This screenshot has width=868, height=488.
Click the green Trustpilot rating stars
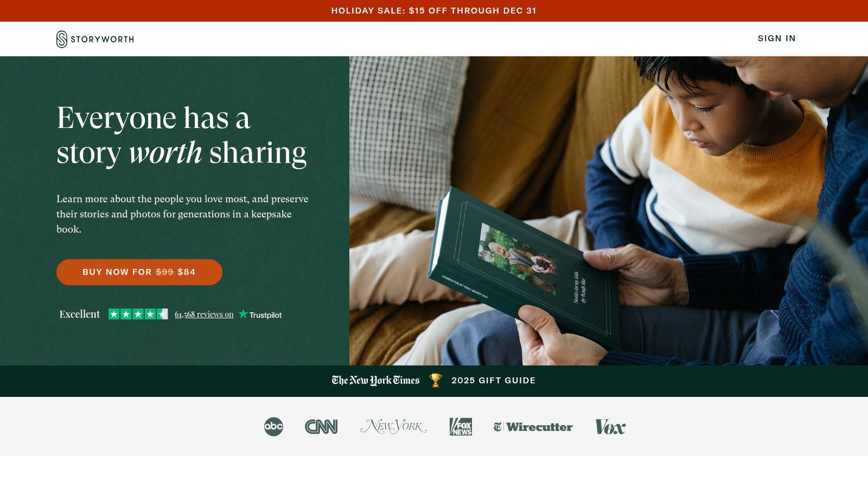(138, 314)
